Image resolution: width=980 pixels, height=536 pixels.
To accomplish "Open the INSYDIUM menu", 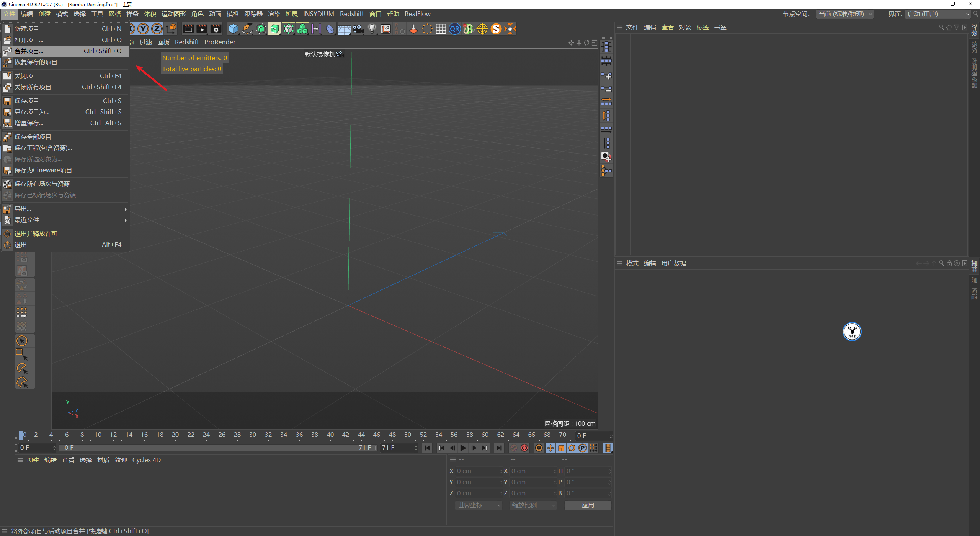I will [318, 14].
